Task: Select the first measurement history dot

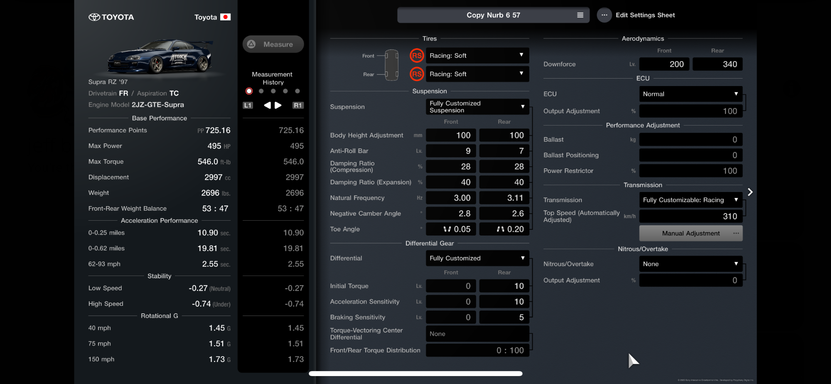Action: (x=249, y=91)
